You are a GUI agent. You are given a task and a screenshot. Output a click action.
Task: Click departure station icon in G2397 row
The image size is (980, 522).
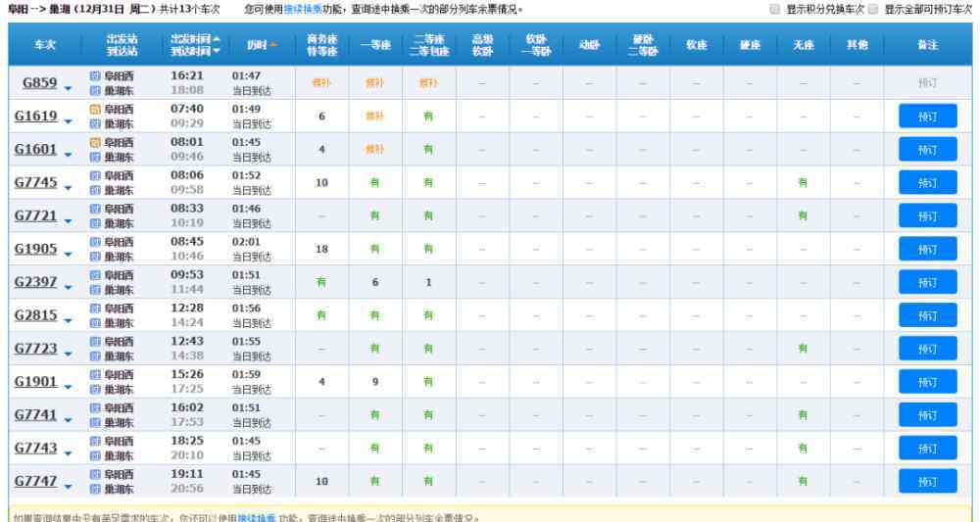(95, 275)
